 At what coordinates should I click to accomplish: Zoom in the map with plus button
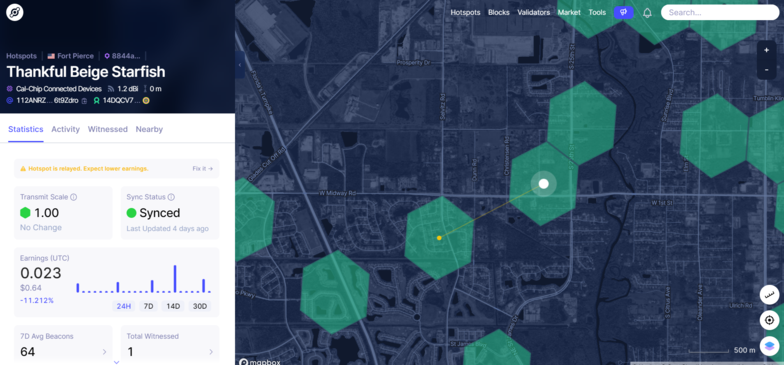tap(766, 50)
